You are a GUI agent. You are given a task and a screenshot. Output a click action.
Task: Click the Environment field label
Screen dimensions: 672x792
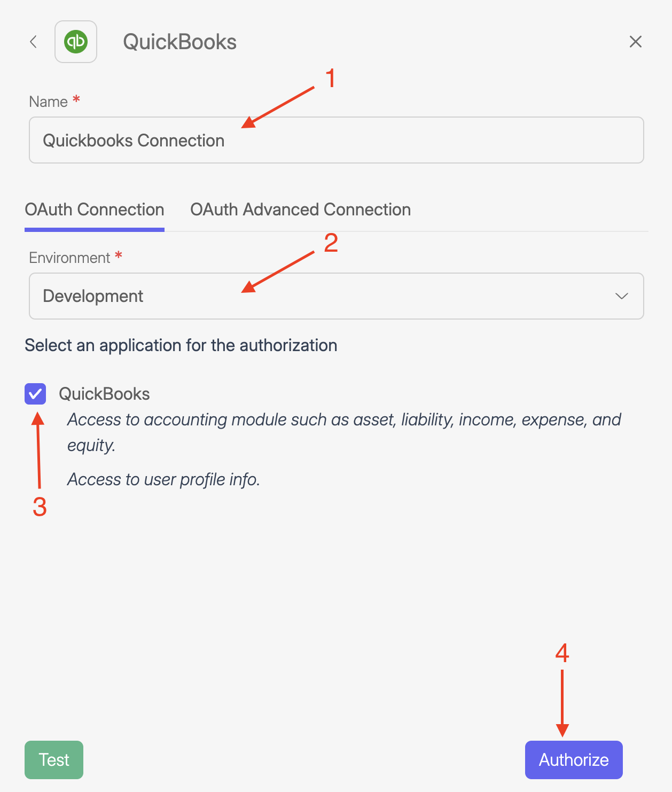coord(69,258)
